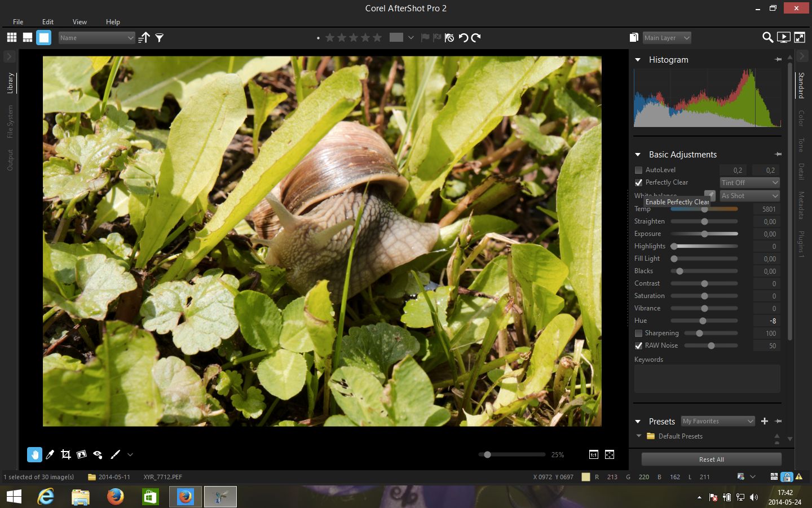Start slideshow with the play monitor icon
This screenshot has height=508, width=812.
[783, 38]
